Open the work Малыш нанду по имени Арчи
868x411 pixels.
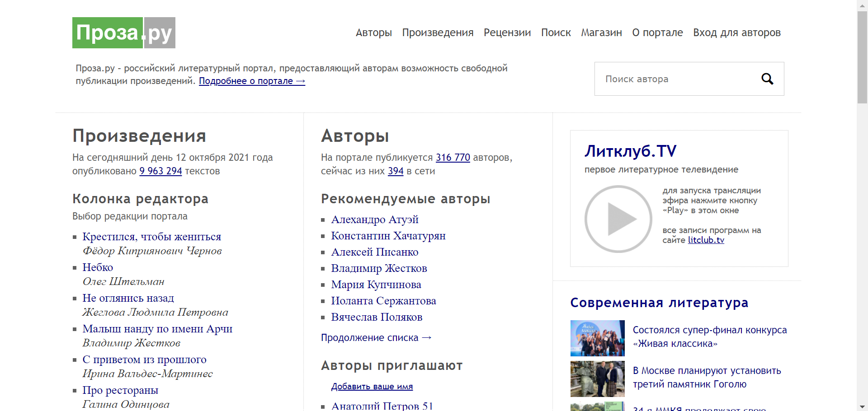coord(157,329)
